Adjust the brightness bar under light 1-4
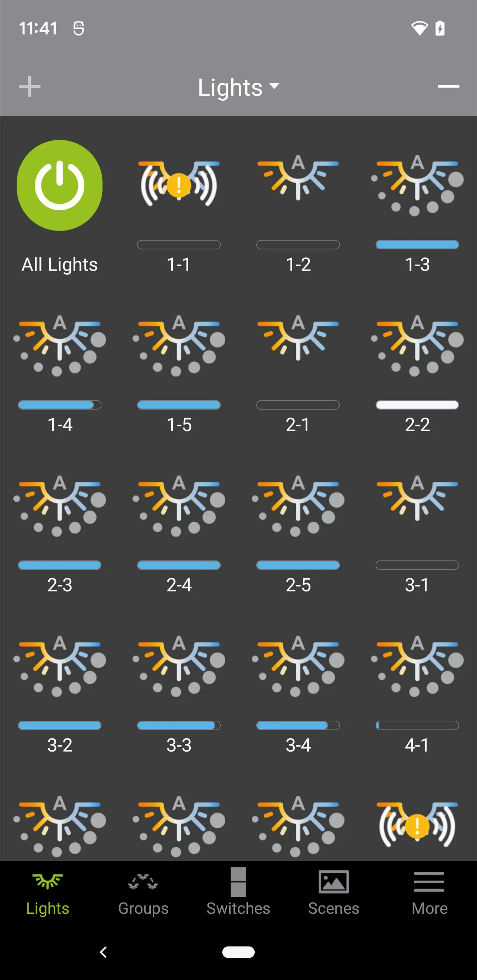The image size is (477, 980). coord(60,405)
